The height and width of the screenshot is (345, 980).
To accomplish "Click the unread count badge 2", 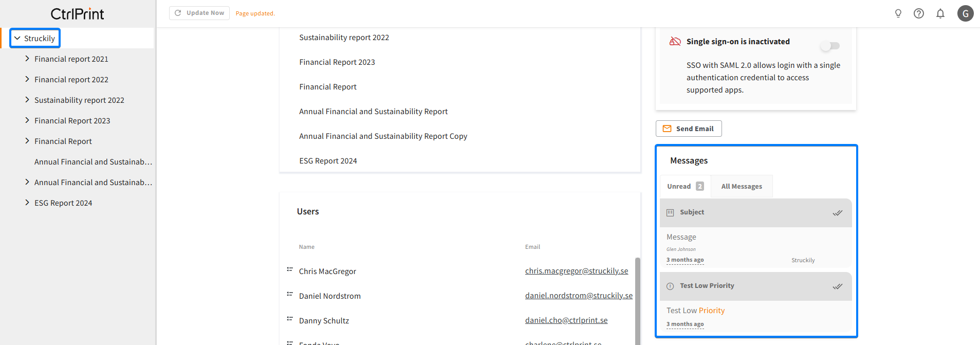I will [700, 186].
